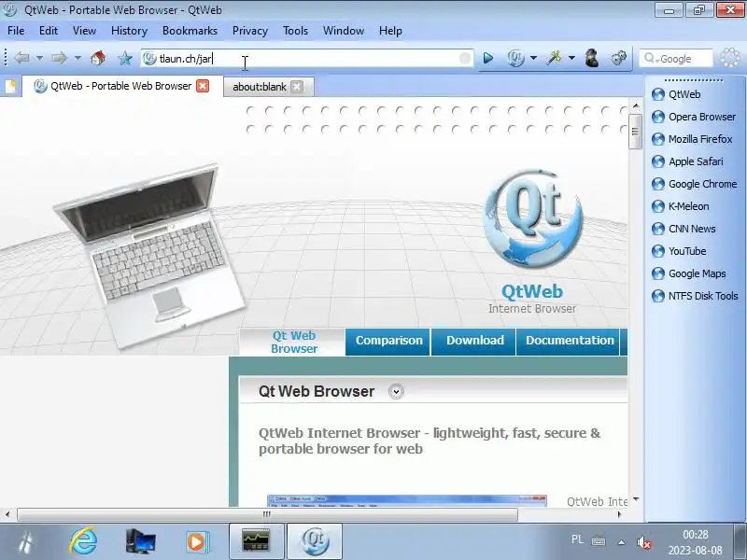Open the Apple Safari bookmark
The height and width of the screenshot is (560, 747).
(x=687, y=161)
